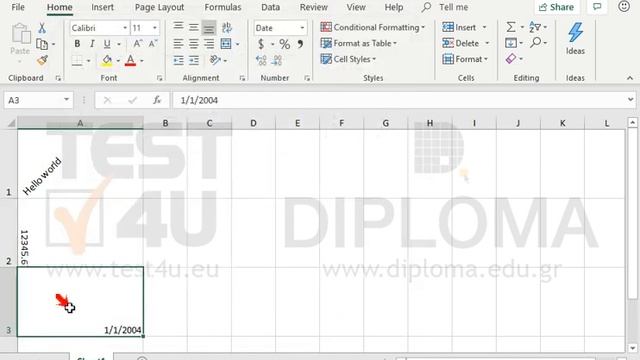Expand the formula bar
This screenshot has width=640, height=360.
[630, 100]
